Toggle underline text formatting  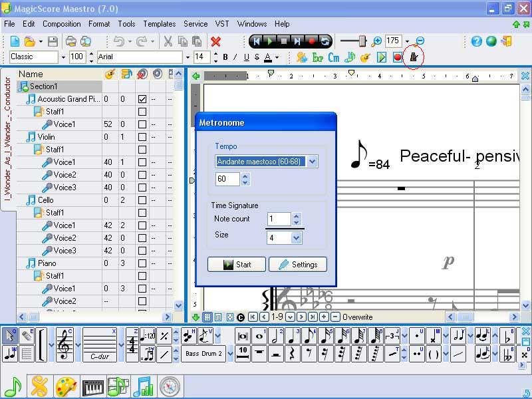pos(247,57)
